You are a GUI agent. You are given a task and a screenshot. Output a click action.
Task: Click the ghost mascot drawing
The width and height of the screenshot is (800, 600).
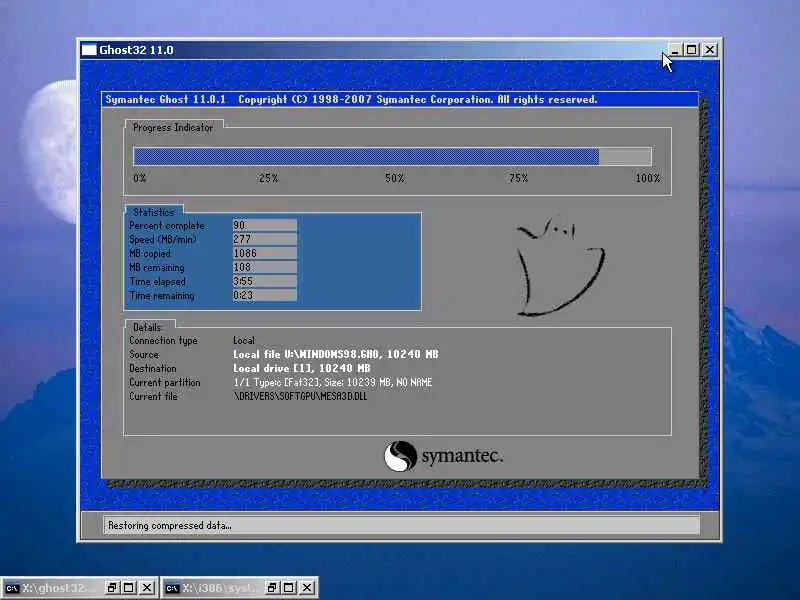[560, 265]
